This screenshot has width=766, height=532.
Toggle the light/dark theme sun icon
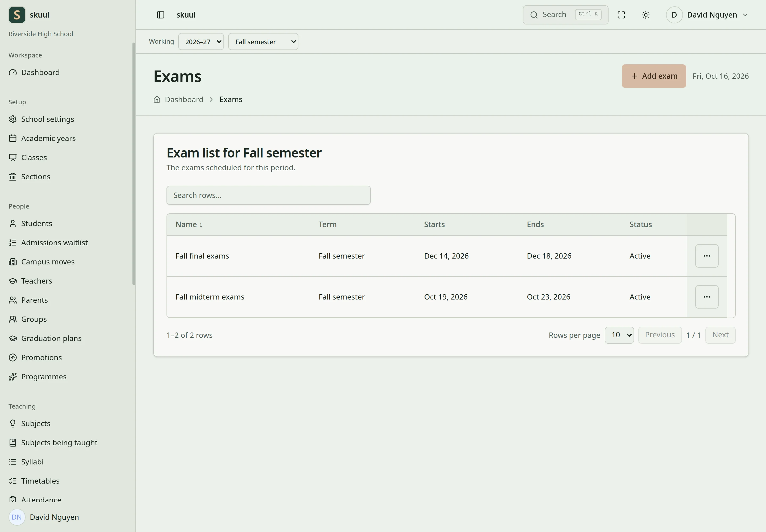pos(646,15)
